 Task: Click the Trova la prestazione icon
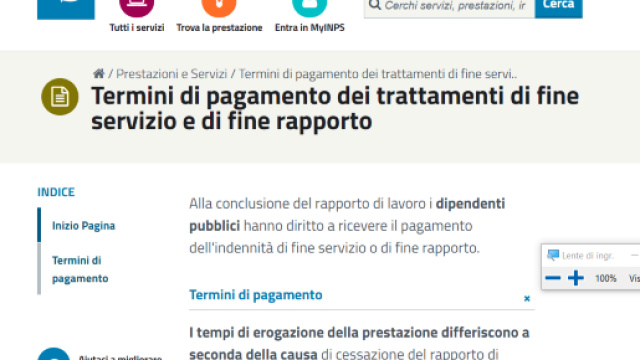click(219, 7)
